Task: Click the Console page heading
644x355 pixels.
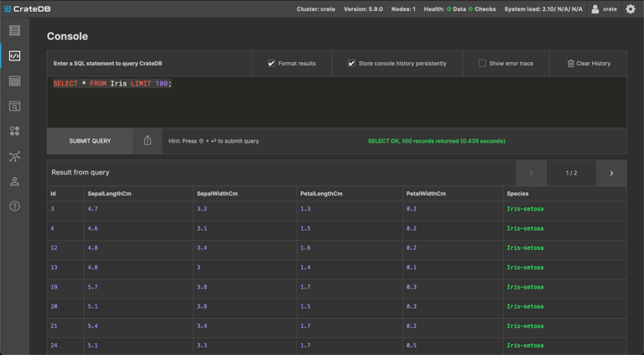Action: pos(67,36)
